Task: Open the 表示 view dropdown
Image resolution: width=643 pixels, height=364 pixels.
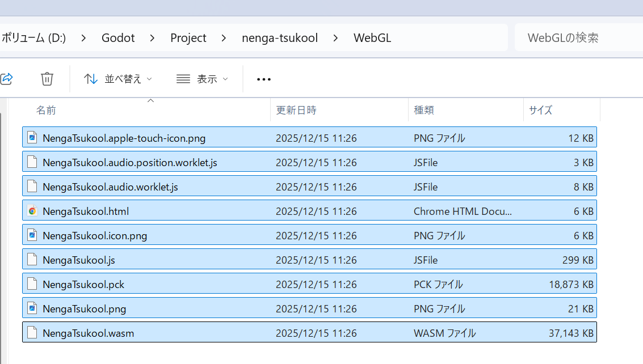Action: (202, 79)
